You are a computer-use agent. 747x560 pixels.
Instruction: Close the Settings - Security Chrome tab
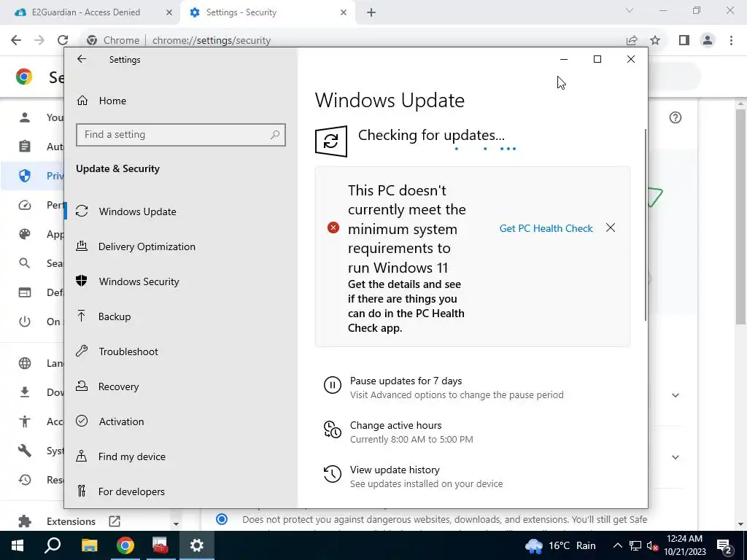click(344, 13)
